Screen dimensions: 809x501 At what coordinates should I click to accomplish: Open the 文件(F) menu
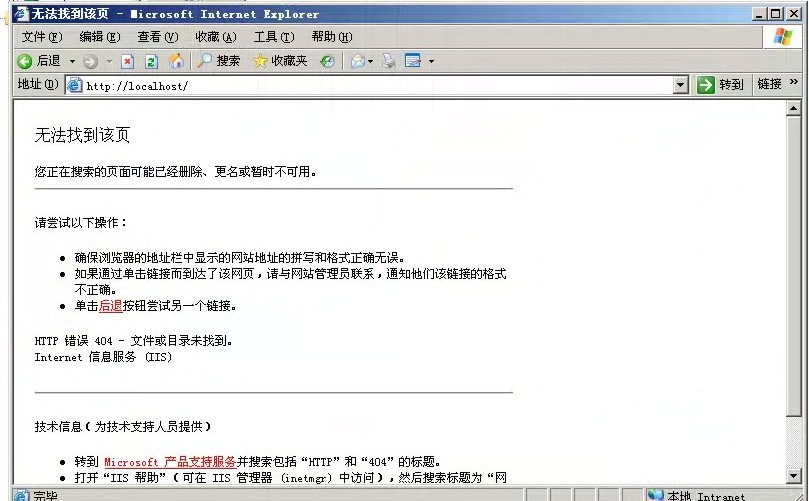pos(42,37)
